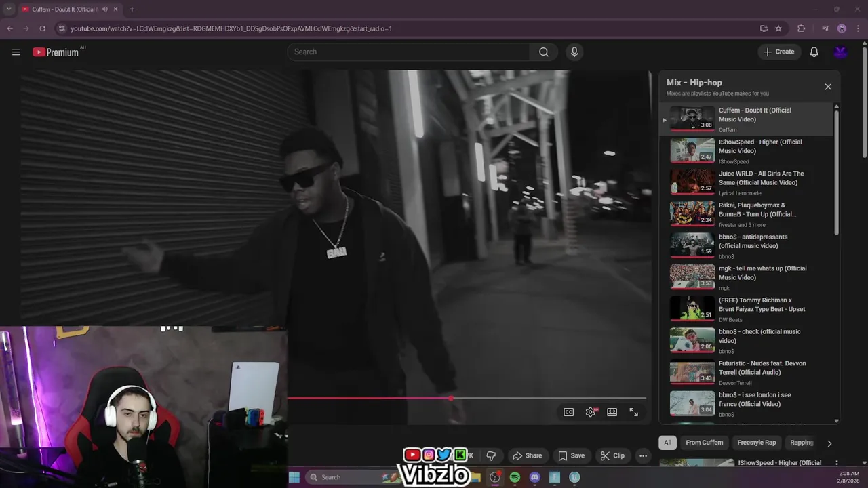The width and height of the screenshot is (868, 488).
Task: Open the browser extensions puzzle icon
Action: coord(802,28)
